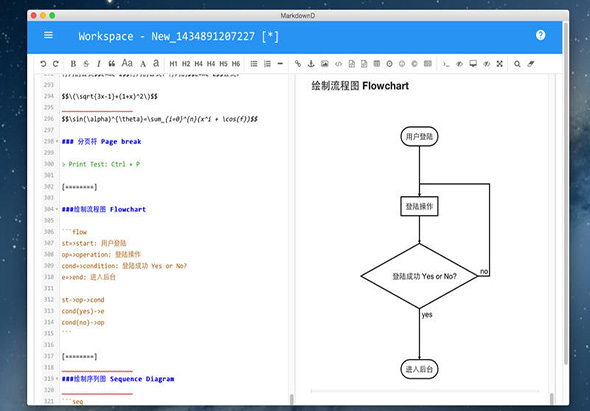Convert selection to uppercase with A icon
Screen dimensions: 590x411
coord(143,64)
